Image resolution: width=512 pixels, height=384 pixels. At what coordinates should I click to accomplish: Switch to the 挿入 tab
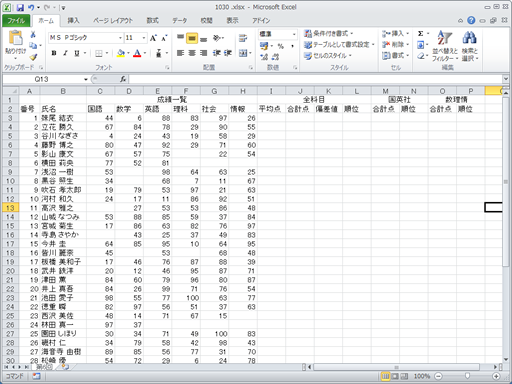click(73, 20)
